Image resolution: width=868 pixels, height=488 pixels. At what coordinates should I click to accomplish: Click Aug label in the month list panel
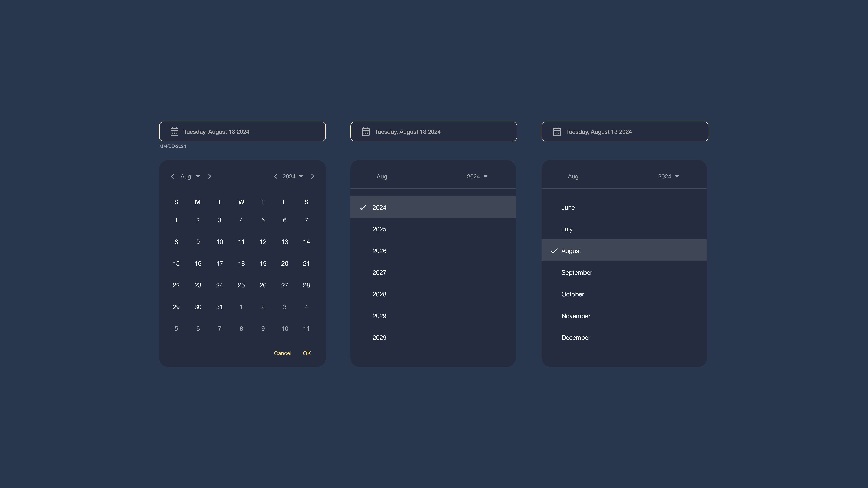pos(573,177)
